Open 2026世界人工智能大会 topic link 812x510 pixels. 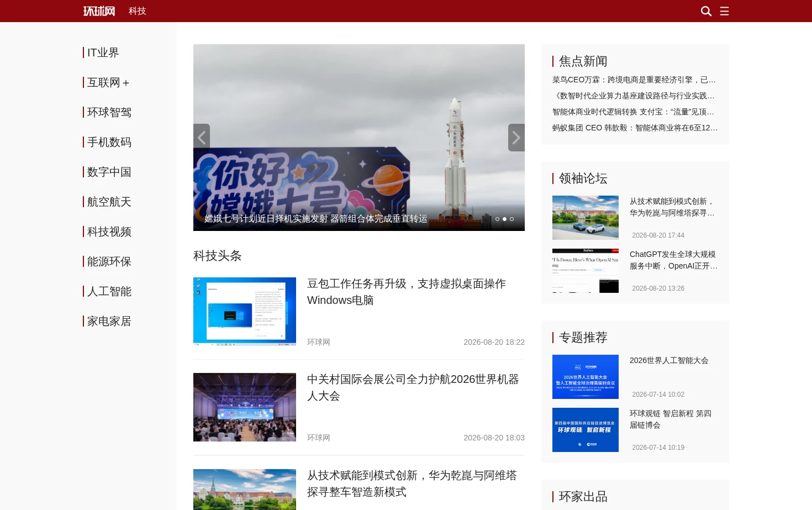669,360
